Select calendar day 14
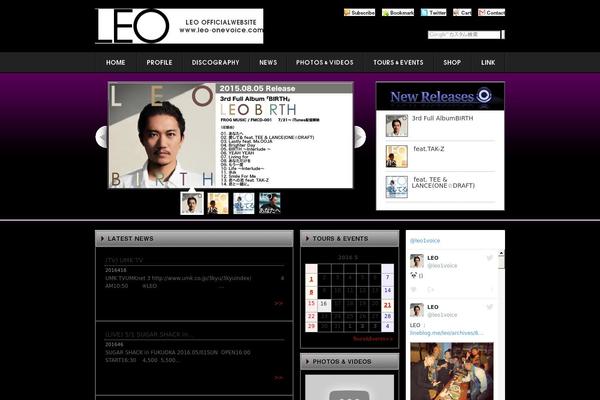 [x=388, y=291]
